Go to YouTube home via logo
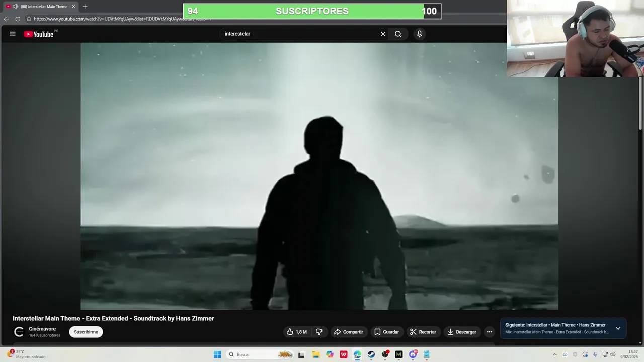Viewport: 644px width, 362px height. tap(39, 34)
